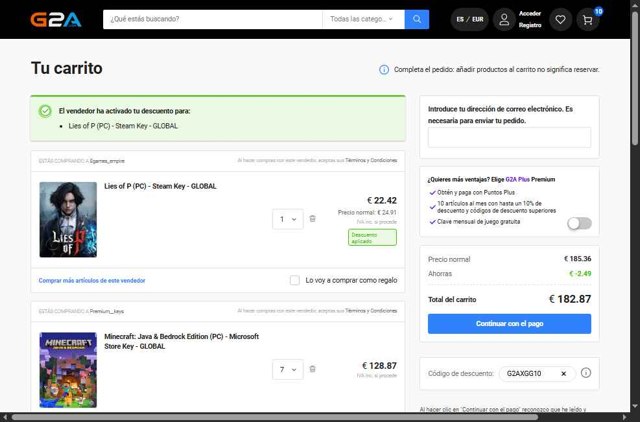
Task: Click 'Continuar con el pago' button
Action: (509, 323)
